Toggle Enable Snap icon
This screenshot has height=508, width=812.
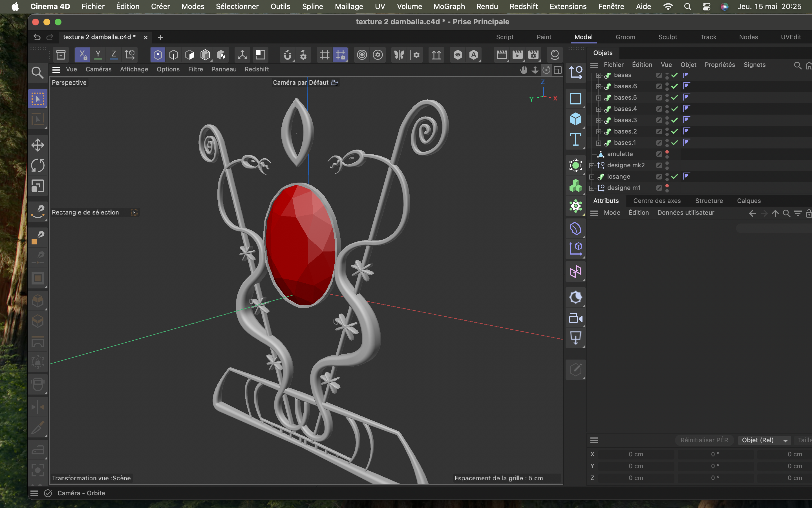(x=287, y=55)
